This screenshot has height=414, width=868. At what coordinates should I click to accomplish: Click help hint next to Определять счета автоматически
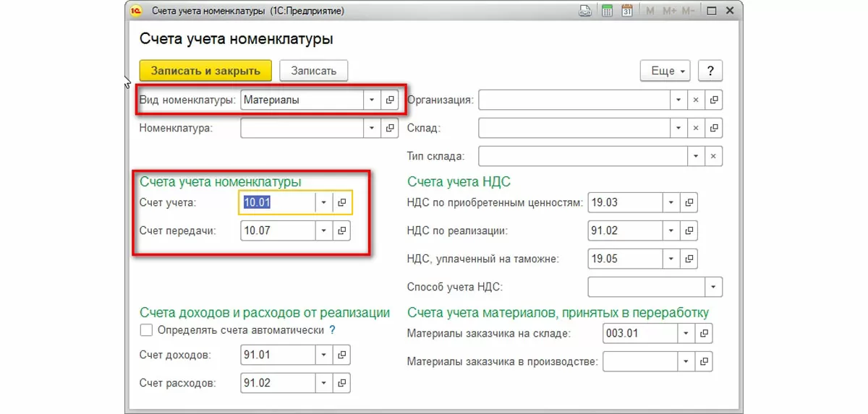332,330
